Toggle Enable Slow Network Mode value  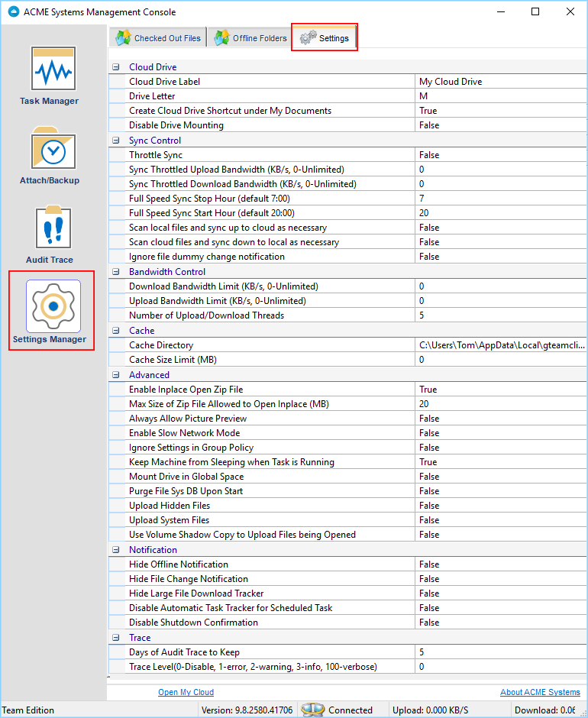pos(501,433)
